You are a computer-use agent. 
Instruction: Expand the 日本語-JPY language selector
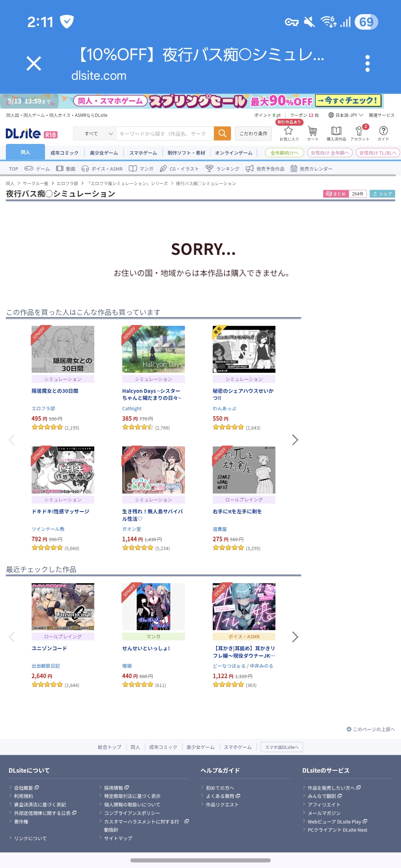tap(346, 115)
